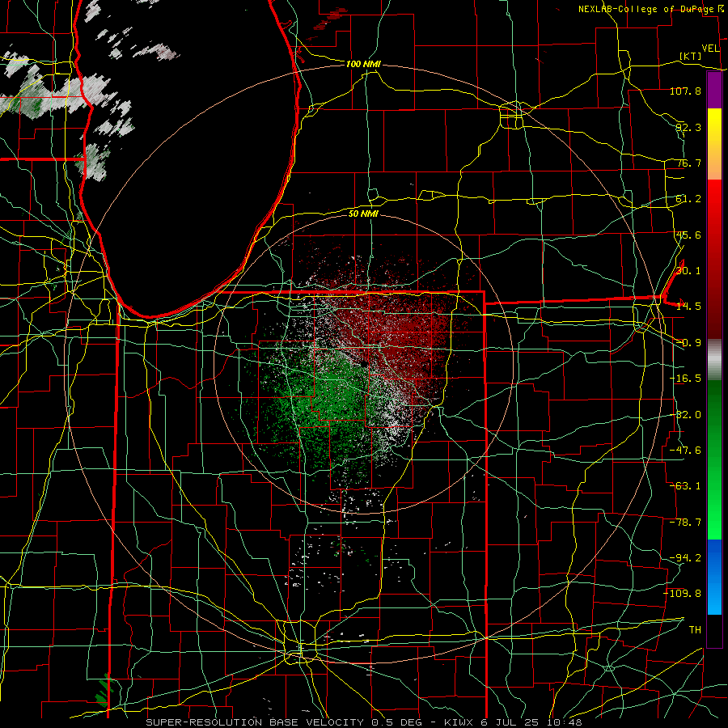
Task: Select the 61.2 scale value
Action: [688, 199]
